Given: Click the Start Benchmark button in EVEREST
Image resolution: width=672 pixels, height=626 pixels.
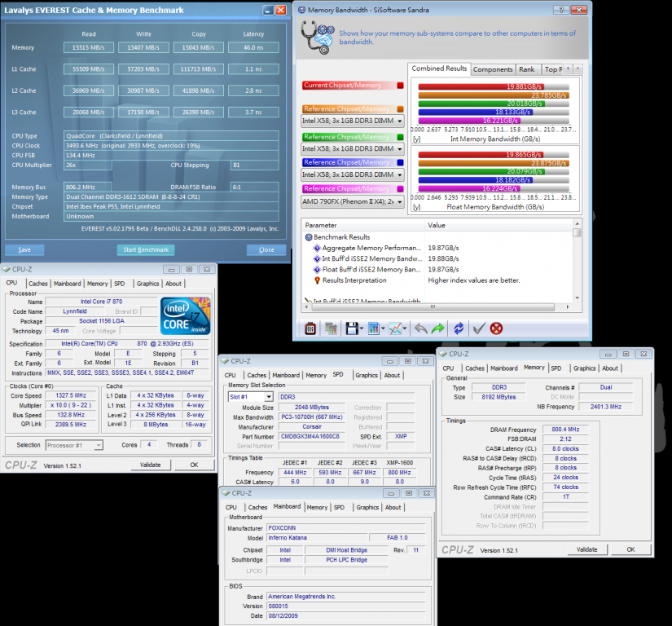Looking at the screenshot, I should point(146,249).
